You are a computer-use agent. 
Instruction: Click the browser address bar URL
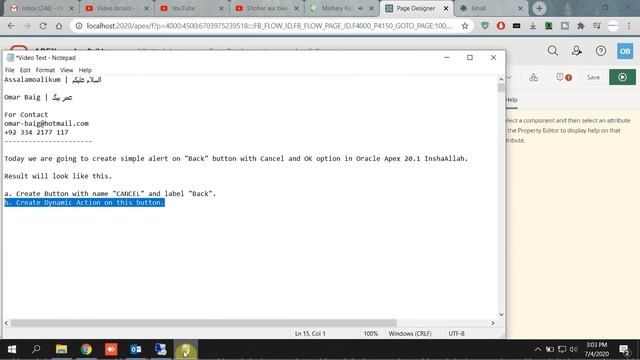click(x=269, y=26)
